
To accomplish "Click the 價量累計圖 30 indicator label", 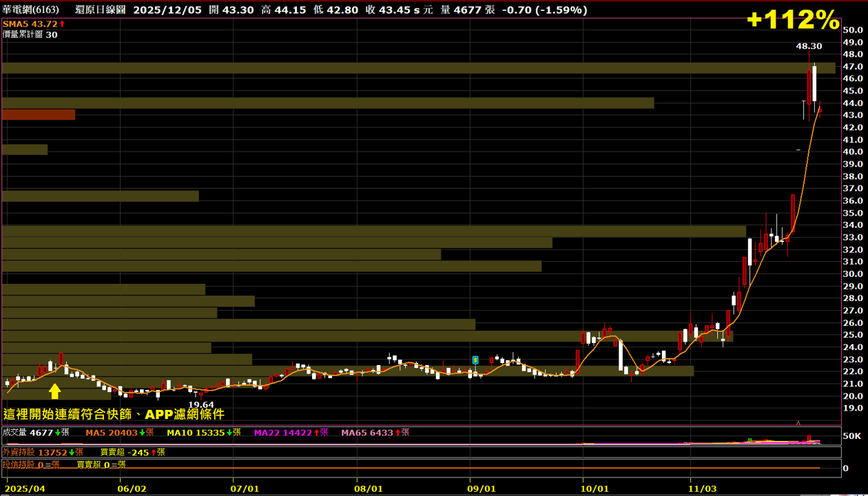I will 30,34.
